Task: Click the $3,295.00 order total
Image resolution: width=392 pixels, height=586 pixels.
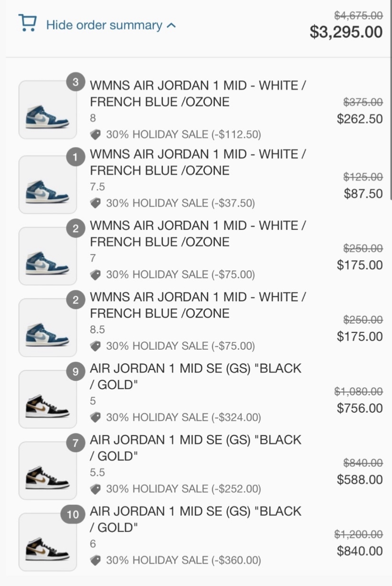Action: tap(346, 32)
